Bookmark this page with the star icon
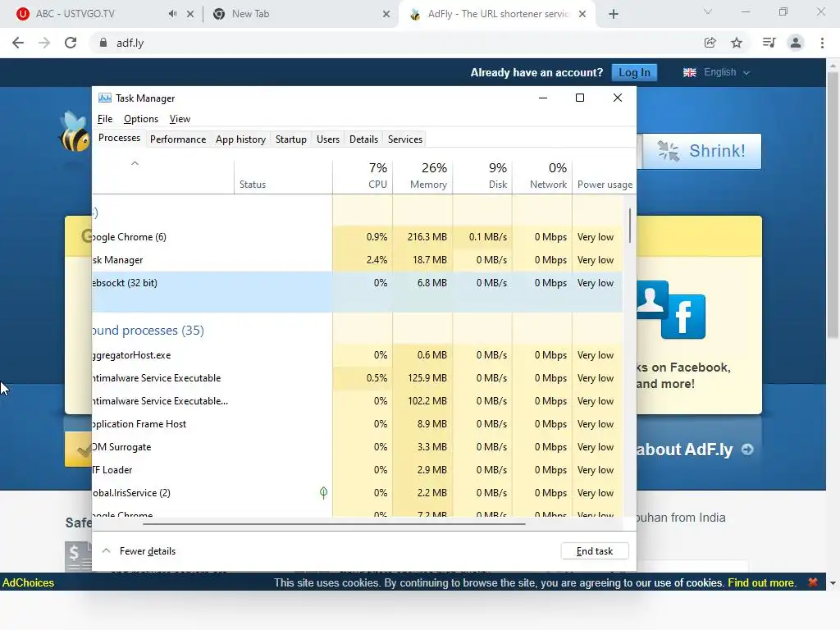 tap(737, 43)
